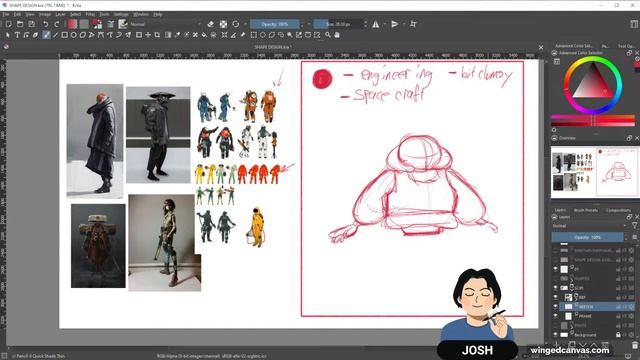Undo the last action
The image size is (640, 360).
pos(46,24)
